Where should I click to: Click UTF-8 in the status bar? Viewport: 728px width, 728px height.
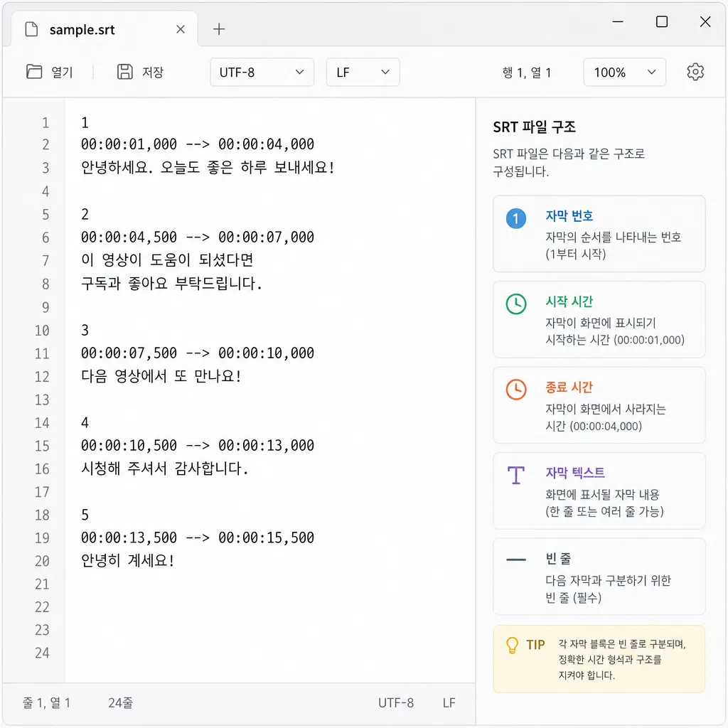click(x=395, y=702)
